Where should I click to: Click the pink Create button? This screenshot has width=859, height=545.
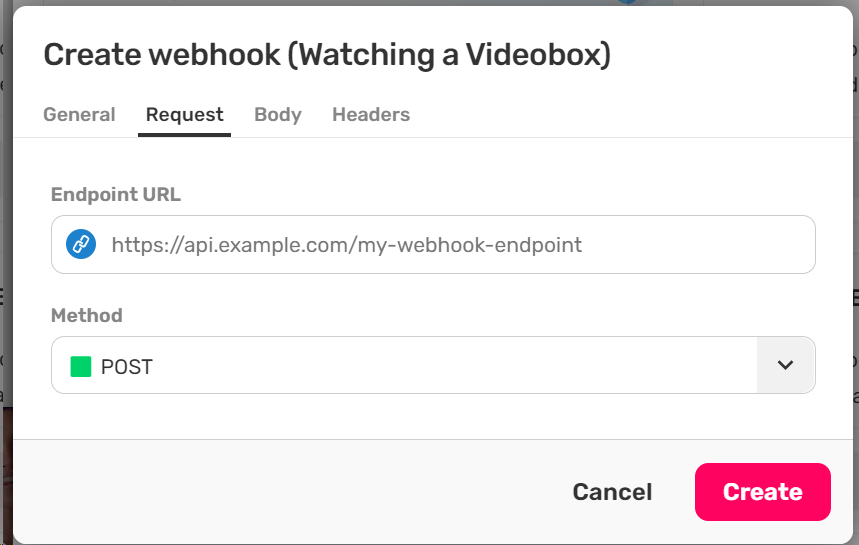coord(762,492)
